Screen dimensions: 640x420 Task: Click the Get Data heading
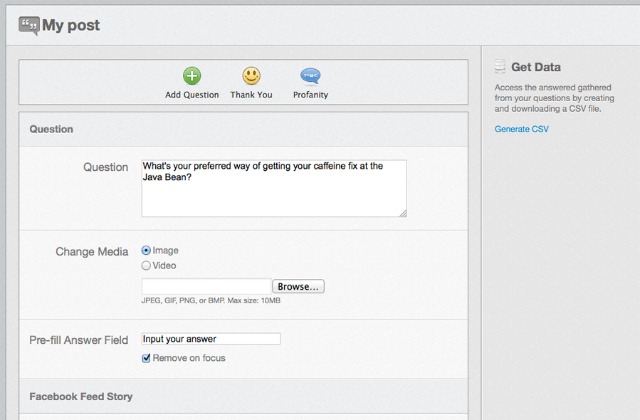click(536, 67)
